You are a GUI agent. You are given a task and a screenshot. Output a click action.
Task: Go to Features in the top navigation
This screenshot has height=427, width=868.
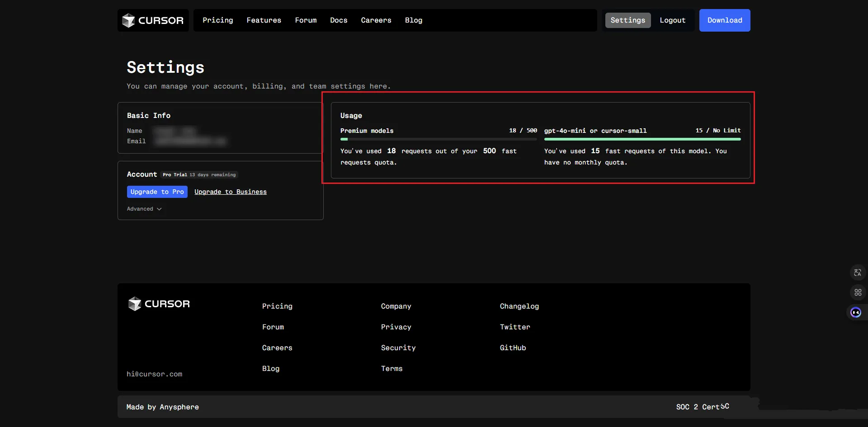click(x=264, y=20)
